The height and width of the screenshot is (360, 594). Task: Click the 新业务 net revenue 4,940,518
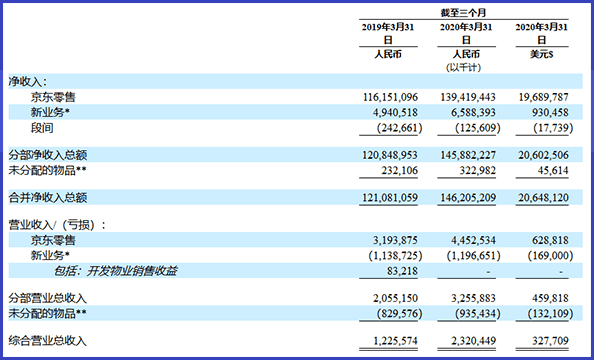395,113
